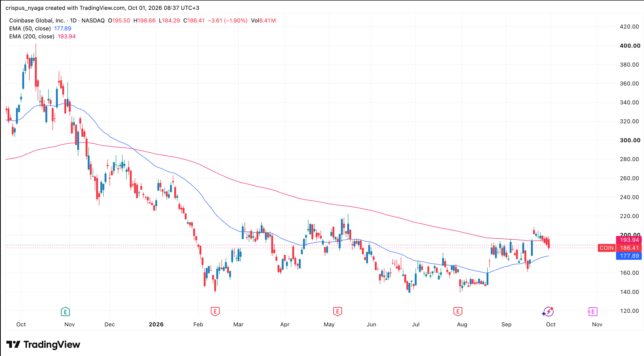Click the 420.00 price axis label
The width and height of the screenshot is (644, 356).
629,27
